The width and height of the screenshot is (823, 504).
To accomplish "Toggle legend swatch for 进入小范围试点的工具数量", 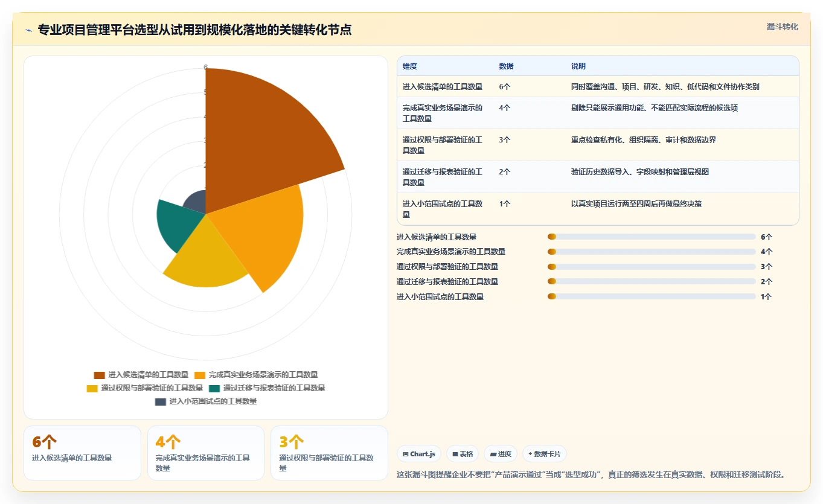I will 161,401.
